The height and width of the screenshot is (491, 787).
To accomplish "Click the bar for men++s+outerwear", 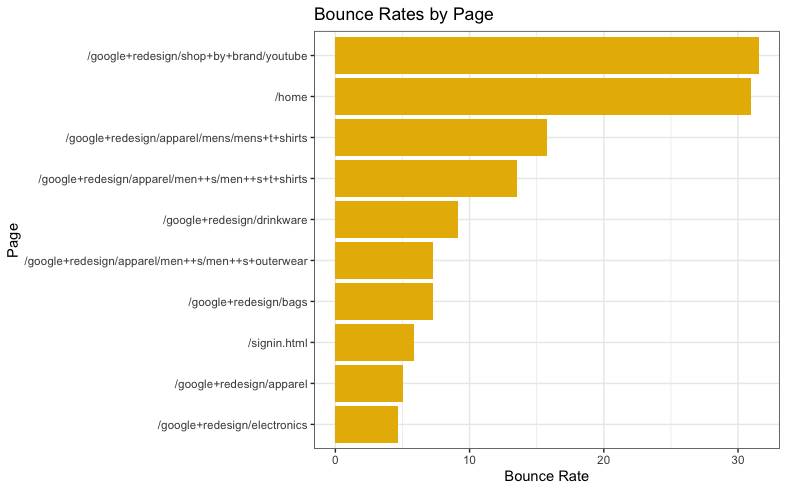I will click(x=383, y=260).
